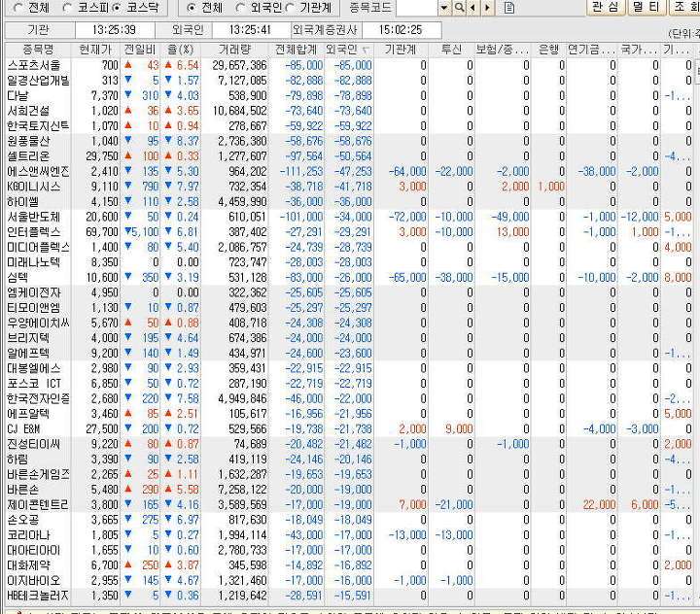Select the 바른손게임즈 stock row name

point(38,475)
